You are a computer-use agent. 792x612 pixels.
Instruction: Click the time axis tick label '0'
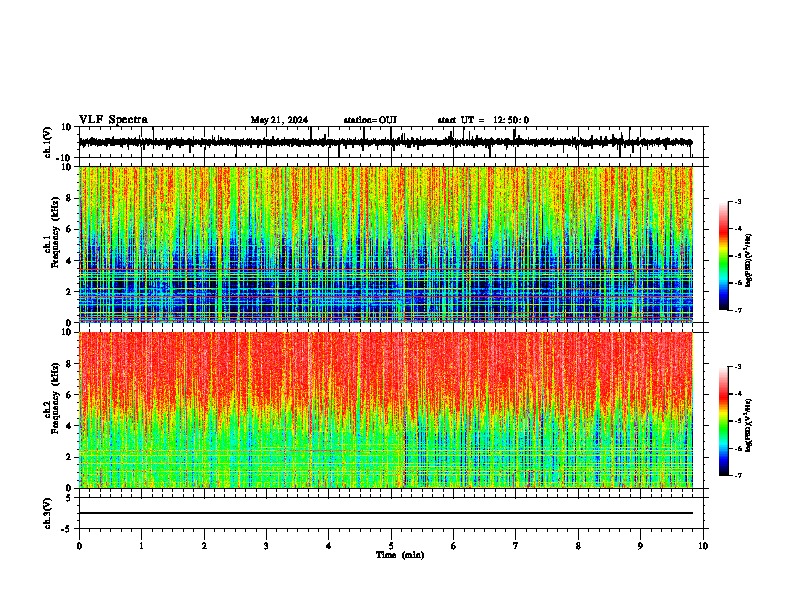pos(79,546)
